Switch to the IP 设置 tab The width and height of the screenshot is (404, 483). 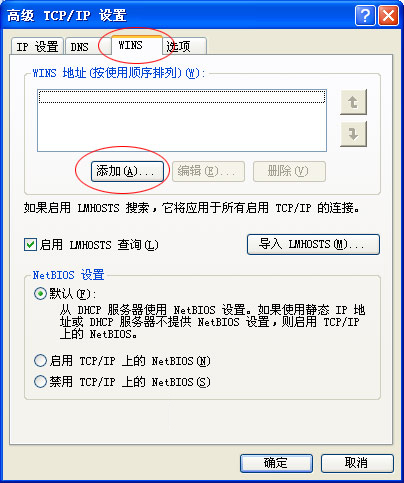pos(37,47)
